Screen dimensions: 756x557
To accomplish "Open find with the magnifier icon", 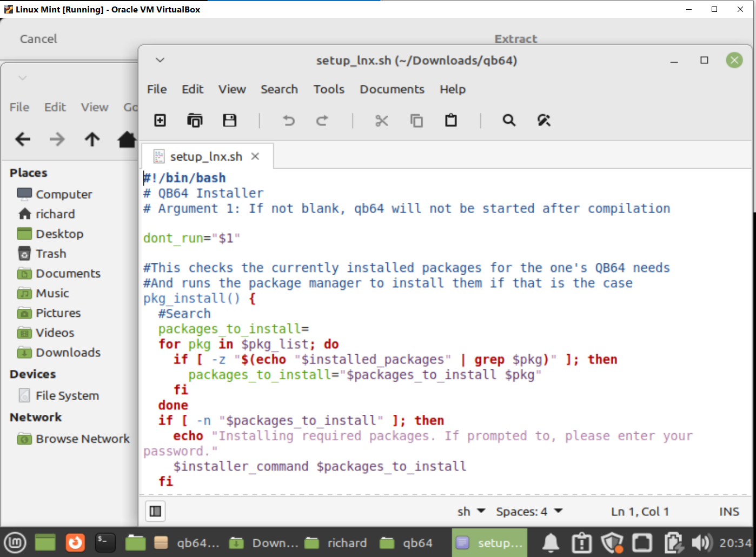I will [509, 120].
